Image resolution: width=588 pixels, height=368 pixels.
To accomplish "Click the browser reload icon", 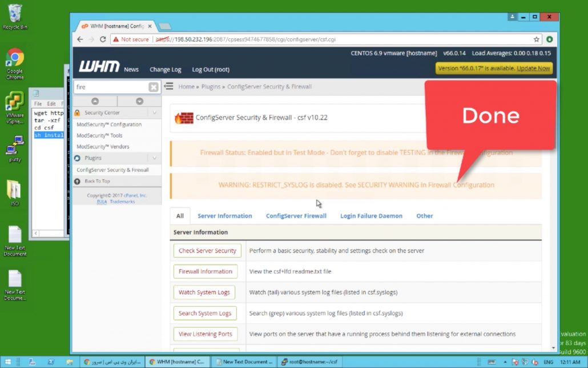I will point(103,39).
